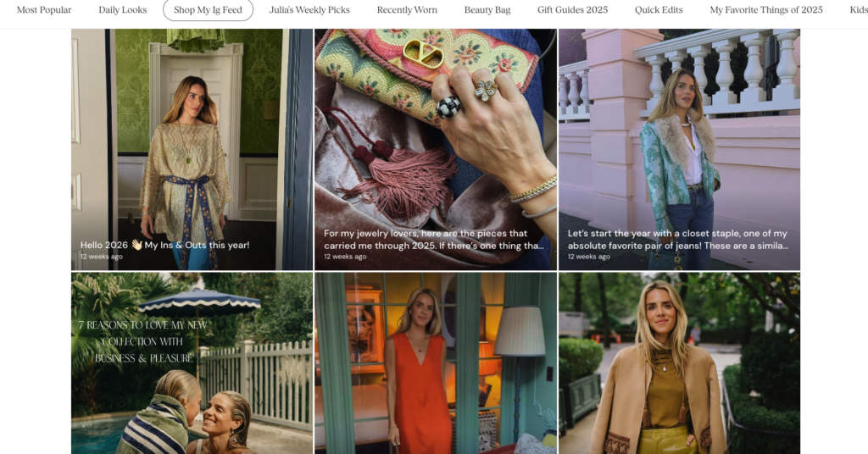View the Beauty Bag tab
Screen dimensions: 868x454
(487, 10)
